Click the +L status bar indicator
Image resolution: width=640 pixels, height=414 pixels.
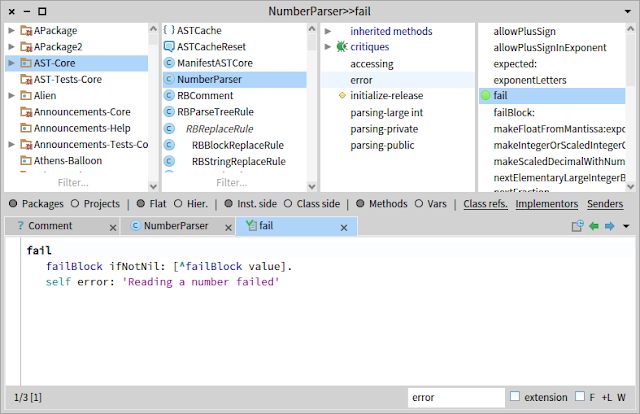tap(607, 397)
